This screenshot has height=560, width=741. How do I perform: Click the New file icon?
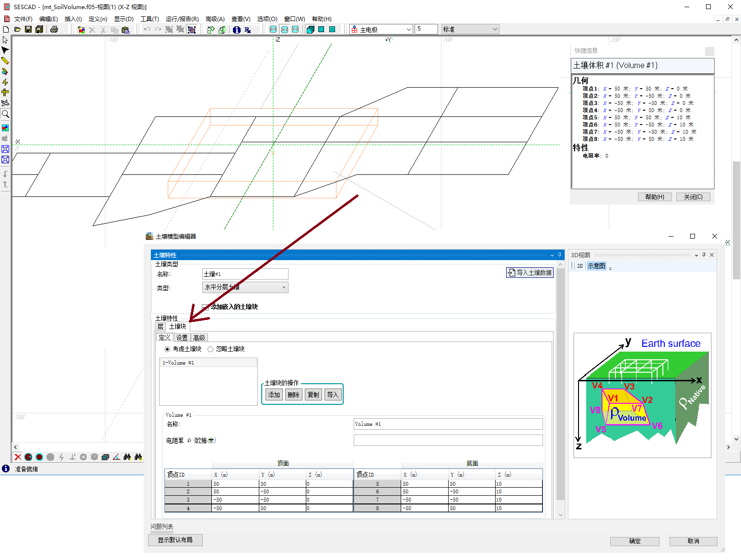coord(6,30)
